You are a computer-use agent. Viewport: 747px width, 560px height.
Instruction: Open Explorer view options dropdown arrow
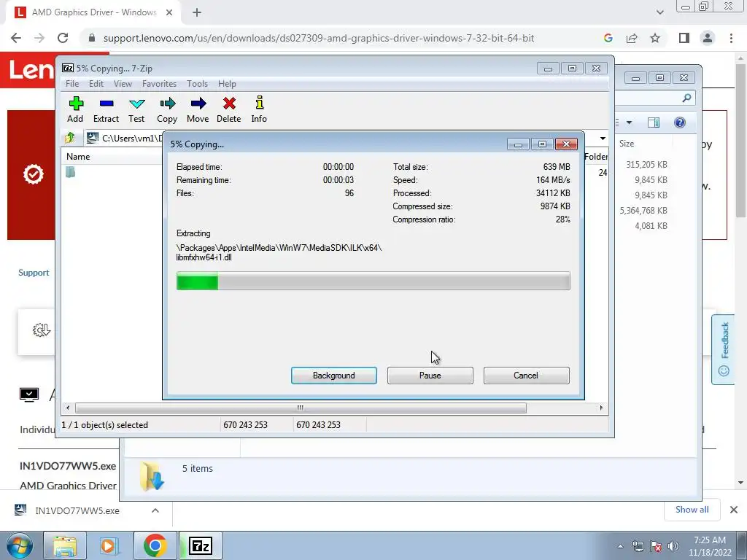click(629, 122)
